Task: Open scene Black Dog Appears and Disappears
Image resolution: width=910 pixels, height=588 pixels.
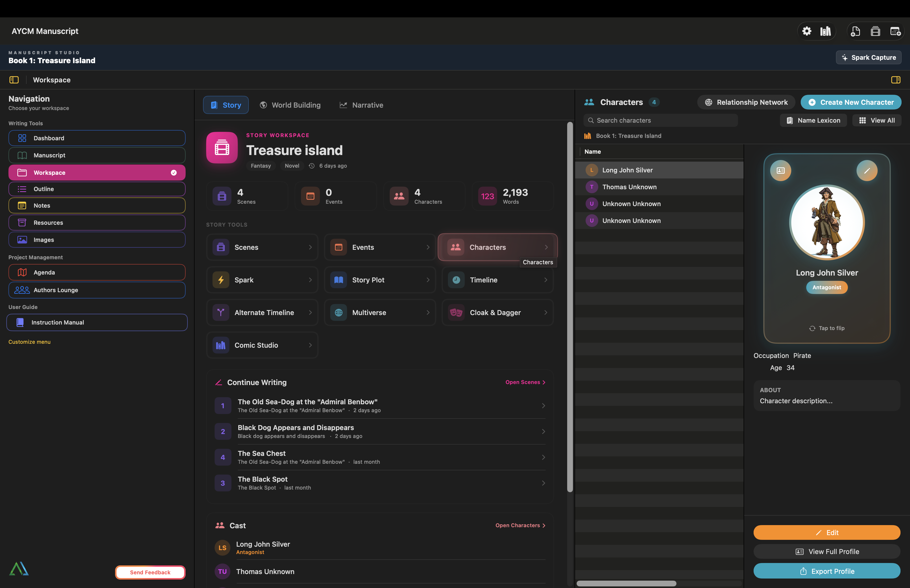Action: pyautogui.click(x=380, y=431)
